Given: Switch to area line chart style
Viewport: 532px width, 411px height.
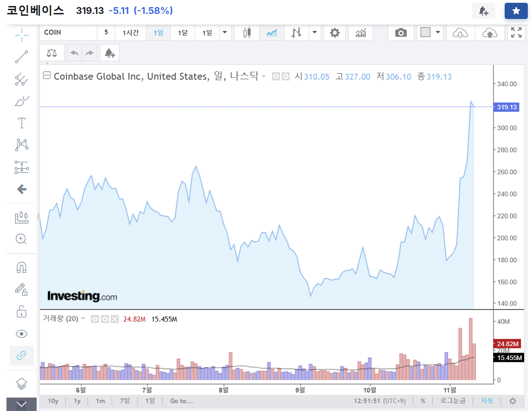Looking at the screenshot, I should pos(272,33).
